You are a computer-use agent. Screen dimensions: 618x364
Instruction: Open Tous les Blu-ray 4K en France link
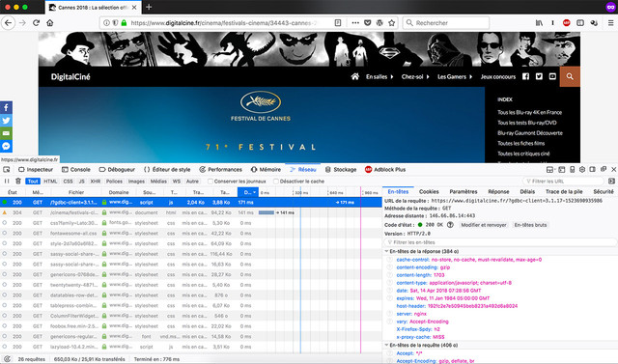click(x=529, y=112)
